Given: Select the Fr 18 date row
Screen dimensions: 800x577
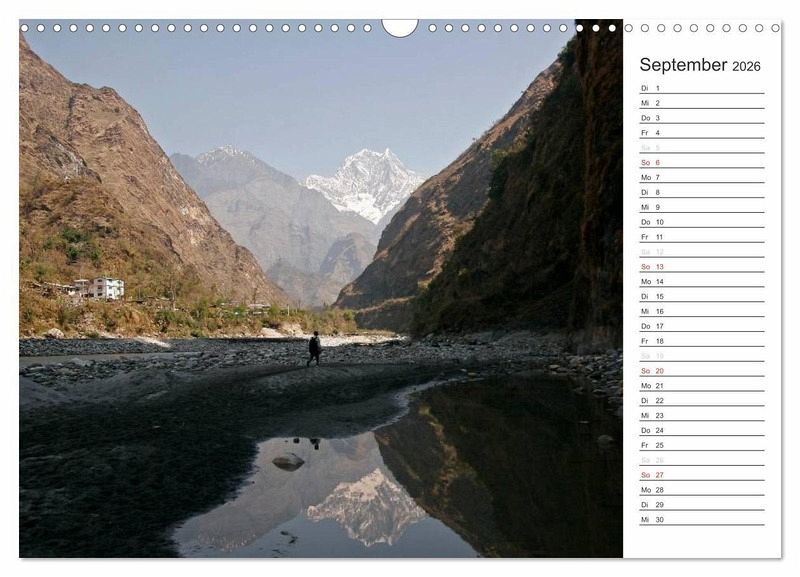Looking at the screenshot, I should (702, 341).
